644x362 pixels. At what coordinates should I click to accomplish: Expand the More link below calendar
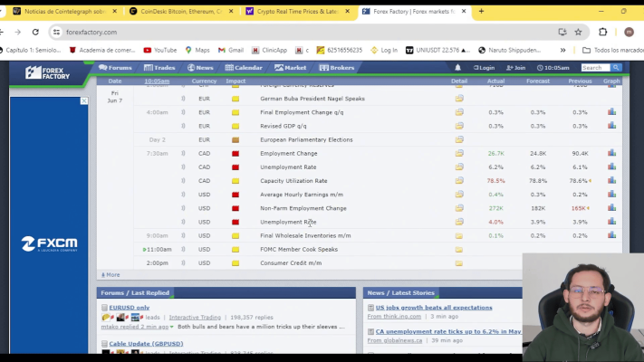[111, 274]
